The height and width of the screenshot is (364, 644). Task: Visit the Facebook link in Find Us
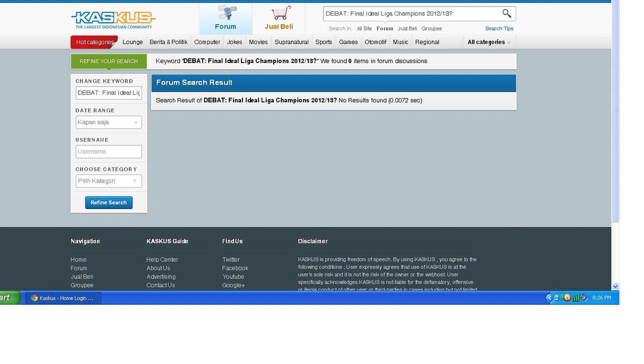tap(235, 268)
